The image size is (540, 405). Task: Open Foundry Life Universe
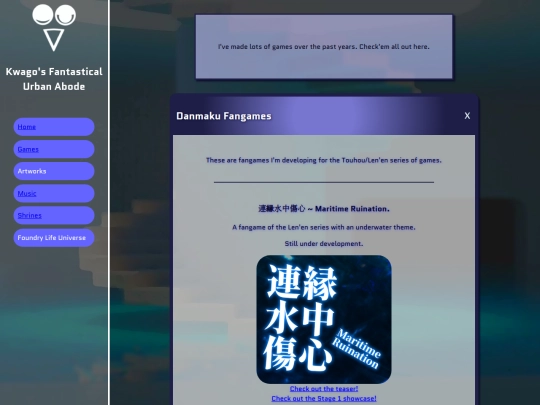point(54,238)
